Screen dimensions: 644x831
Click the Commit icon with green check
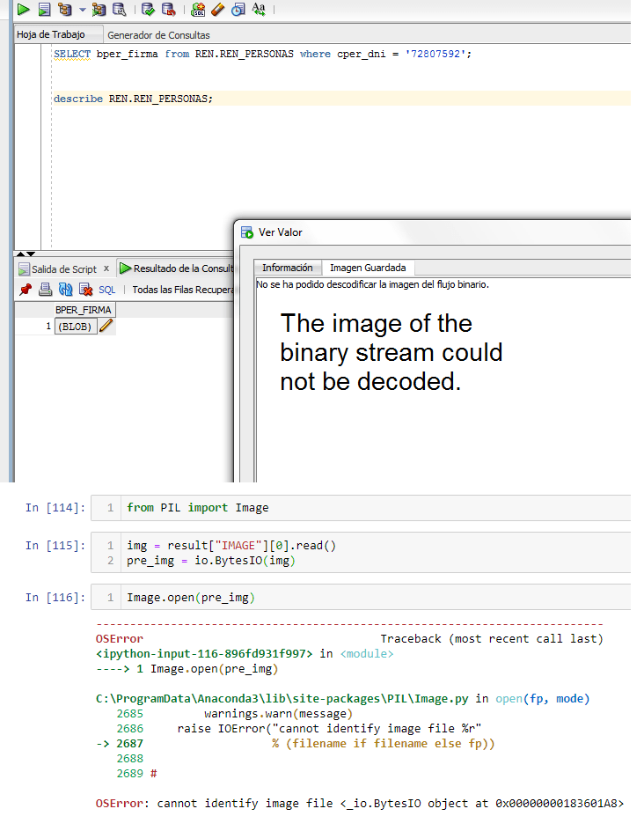(148, 9)
